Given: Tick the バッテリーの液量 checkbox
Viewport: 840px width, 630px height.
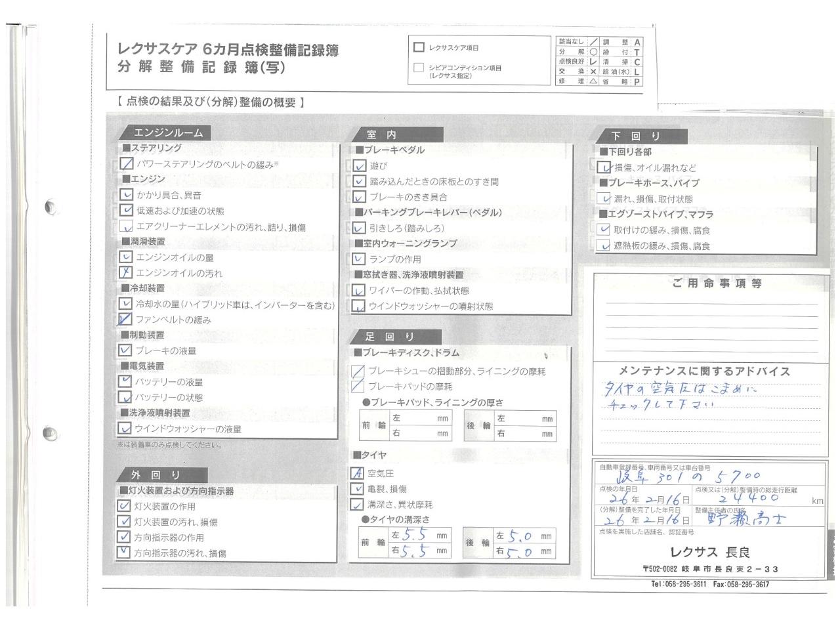Looking at the screenshot, I should click(x=125, y=381).
